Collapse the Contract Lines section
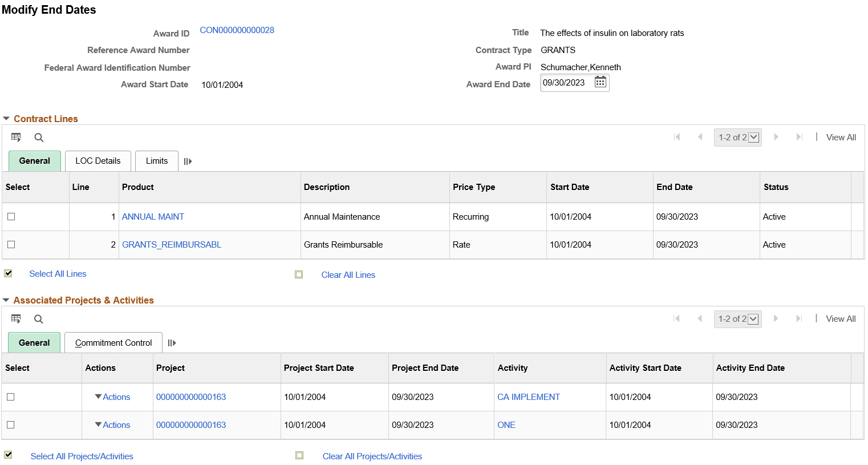868x465 pixels. click(x=6, y=119)
